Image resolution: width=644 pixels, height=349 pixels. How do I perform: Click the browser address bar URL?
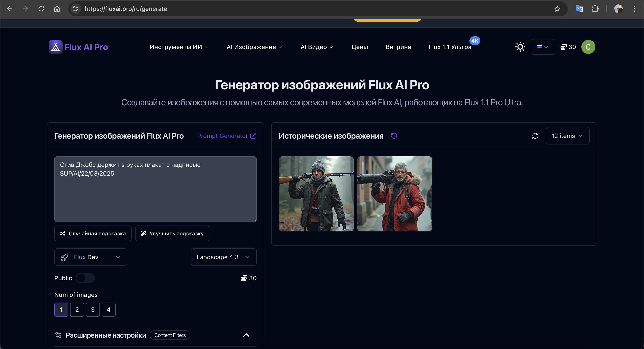pos(126,9)
